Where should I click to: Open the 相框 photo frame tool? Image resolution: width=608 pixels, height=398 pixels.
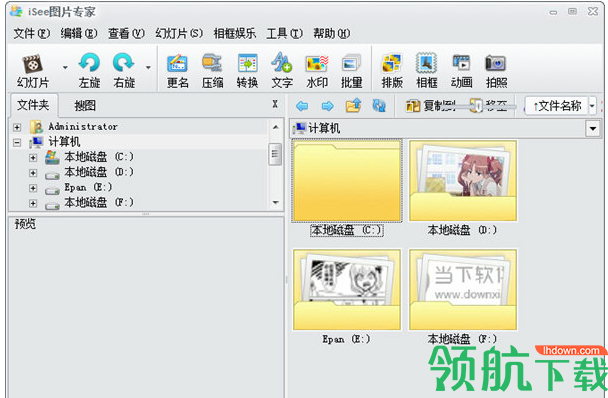pos(427,71)
